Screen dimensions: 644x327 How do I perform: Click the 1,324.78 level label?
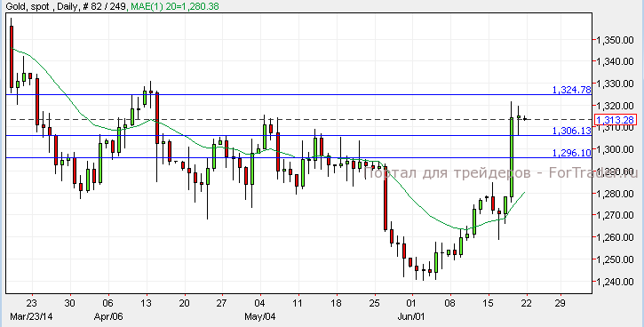571,90
